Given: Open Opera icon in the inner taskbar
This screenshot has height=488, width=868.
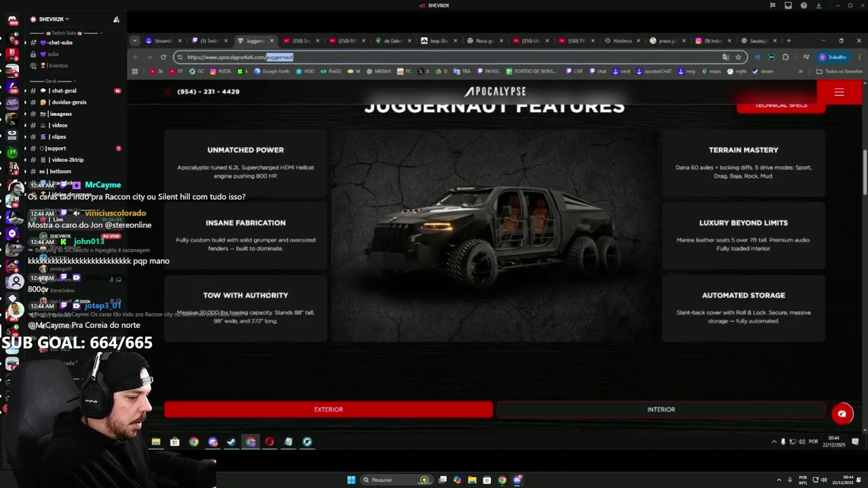Looking at the screenshot, I should tap(269, 442).
